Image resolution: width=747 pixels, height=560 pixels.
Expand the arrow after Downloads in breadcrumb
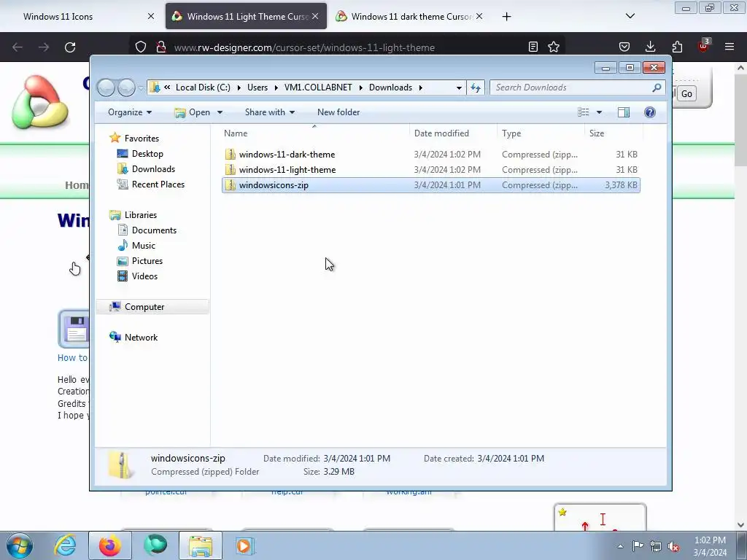pyautogui.click(x=421, y=87)
